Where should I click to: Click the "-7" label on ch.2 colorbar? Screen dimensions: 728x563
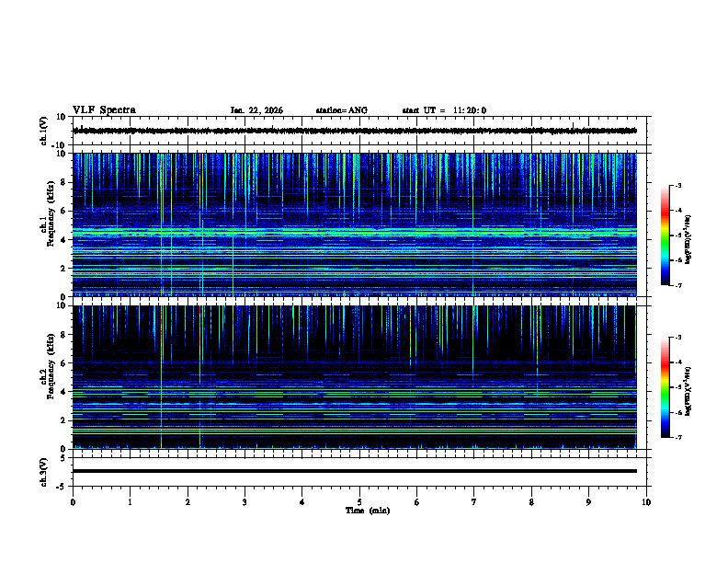tap(677, 438)
